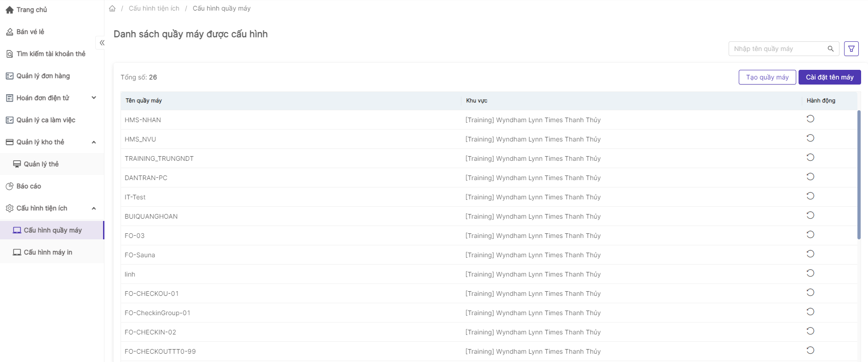Image resolution: width=868 pixels, height=362 pixels.
Task: Click the FO-CheckinGroup-01 machine name
Action: [x=157, y=313]
